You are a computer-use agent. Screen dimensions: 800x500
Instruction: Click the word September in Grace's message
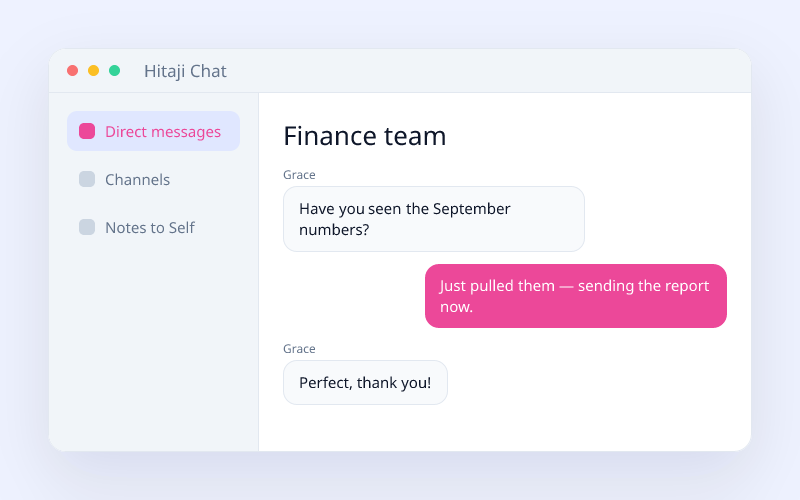click(x=471, y=209)
